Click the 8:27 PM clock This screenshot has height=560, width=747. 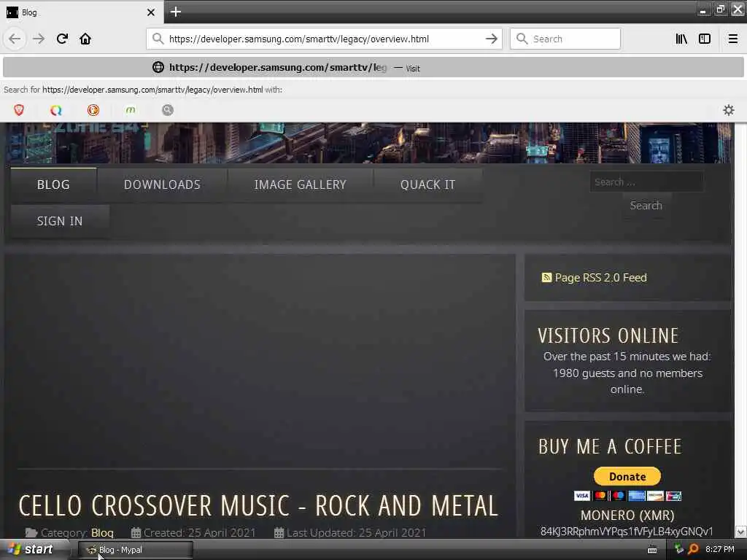(720, 550)
